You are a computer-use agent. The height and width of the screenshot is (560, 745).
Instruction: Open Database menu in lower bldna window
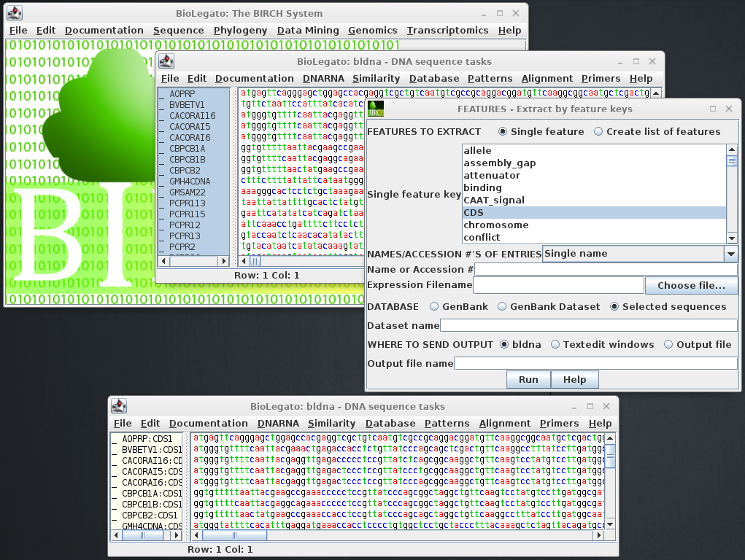(390, 423)
